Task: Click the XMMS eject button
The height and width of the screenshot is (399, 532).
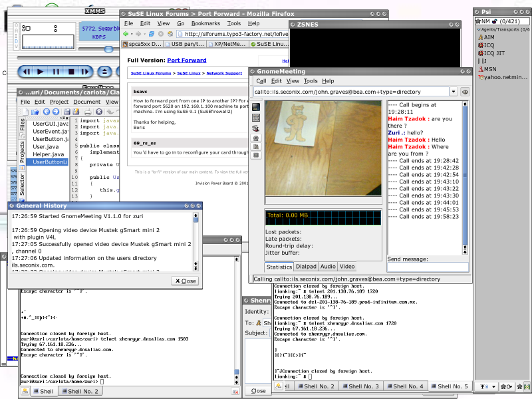Action: point(104,71)
